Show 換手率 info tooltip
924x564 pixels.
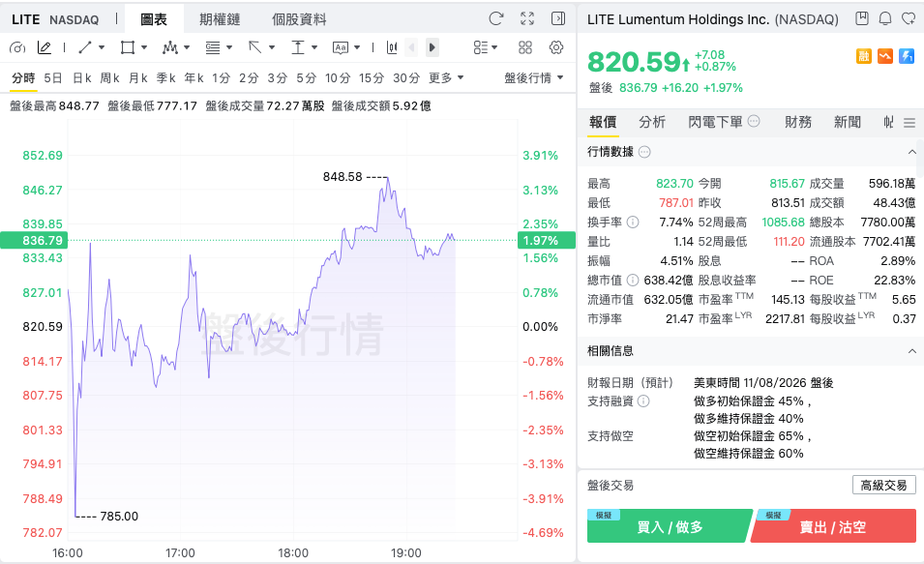[633, 223]
